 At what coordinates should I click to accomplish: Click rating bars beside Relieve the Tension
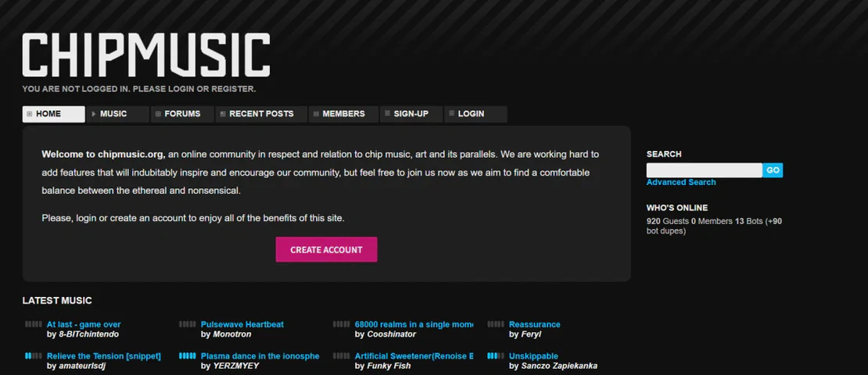click(x=33, y=355)
